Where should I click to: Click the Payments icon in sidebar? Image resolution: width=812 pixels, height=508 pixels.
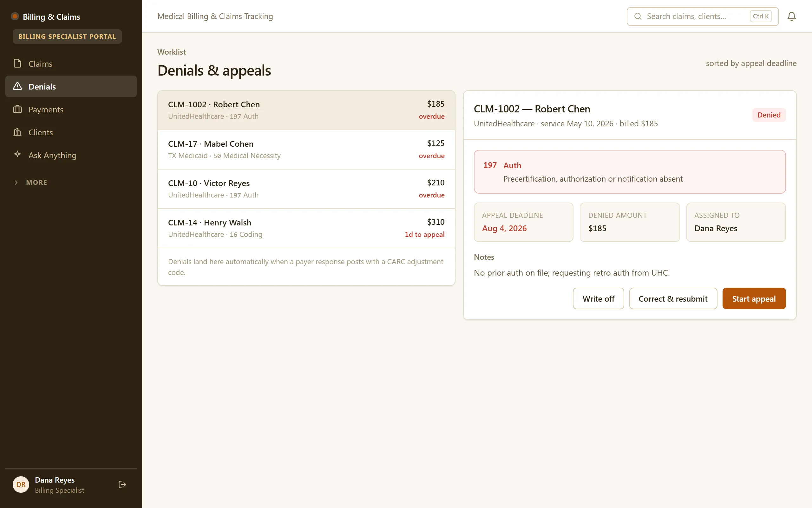coord(17,109)
